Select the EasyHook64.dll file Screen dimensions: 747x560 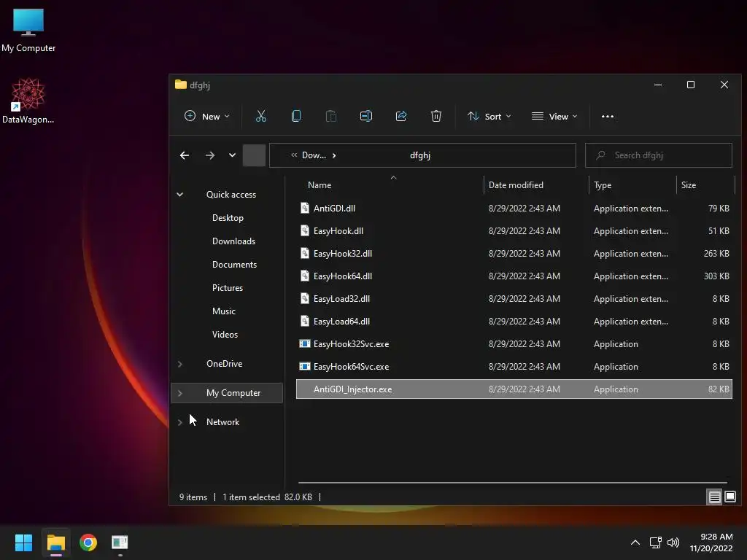pos(514,276)
